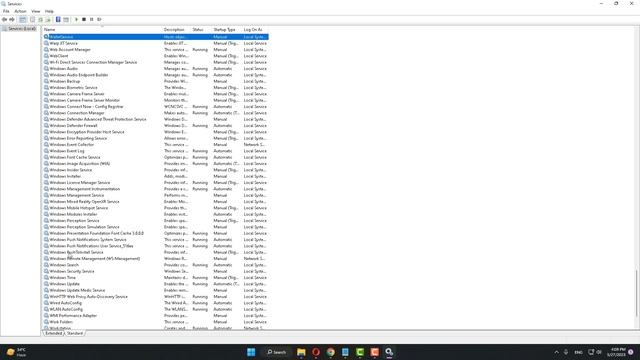Toggle Show/Hide Console Tree toolbar icon
Screen dimensions: 640x360
click(23, 20)
